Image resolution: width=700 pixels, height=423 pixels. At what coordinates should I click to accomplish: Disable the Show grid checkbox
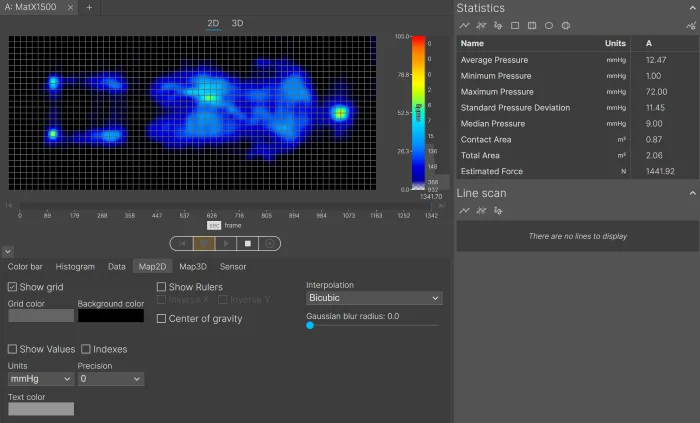(x=13, y=287)
